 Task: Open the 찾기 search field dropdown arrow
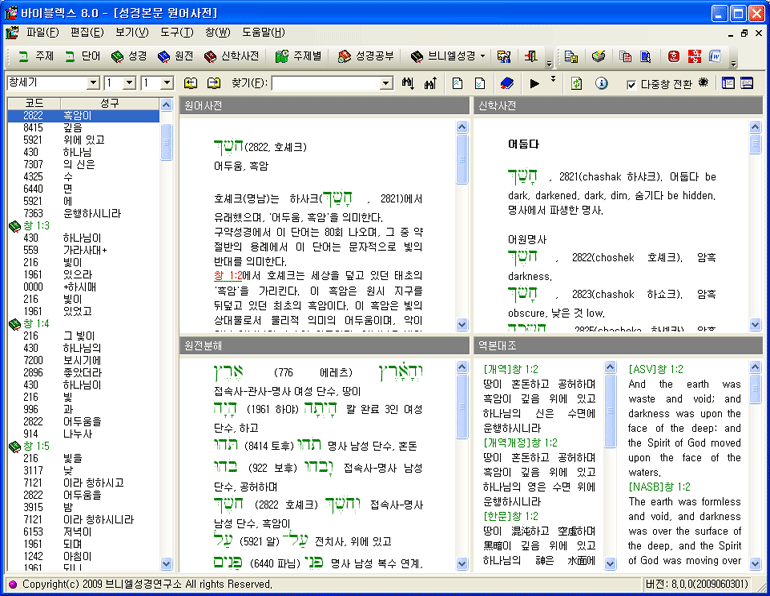point(386,83)
